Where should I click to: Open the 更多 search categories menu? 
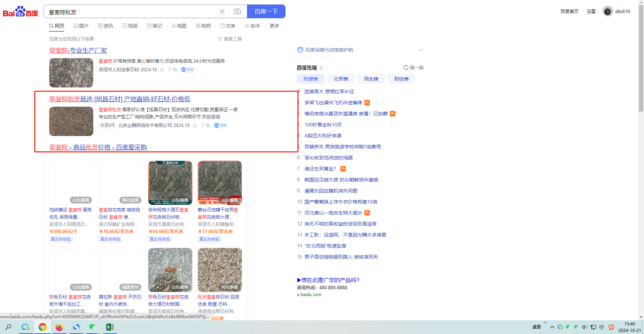coord(274,26)
